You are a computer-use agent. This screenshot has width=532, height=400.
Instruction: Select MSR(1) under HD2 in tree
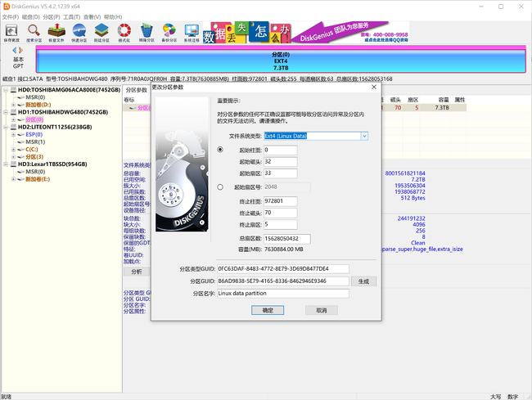(x=35, y=142)
